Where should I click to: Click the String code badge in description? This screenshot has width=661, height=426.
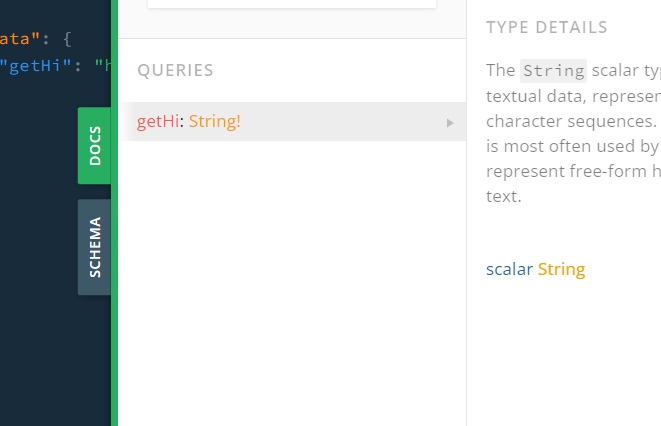coord(553,71)
